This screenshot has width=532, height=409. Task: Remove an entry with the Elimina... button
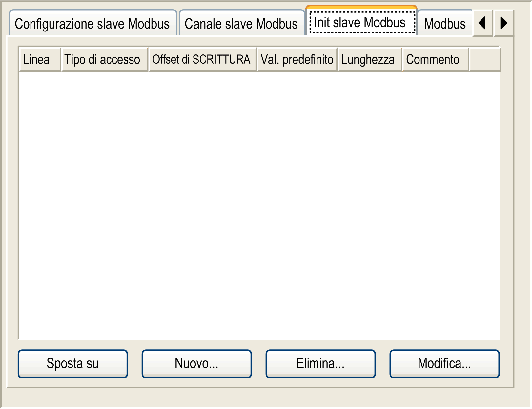(x=321, y=364)
